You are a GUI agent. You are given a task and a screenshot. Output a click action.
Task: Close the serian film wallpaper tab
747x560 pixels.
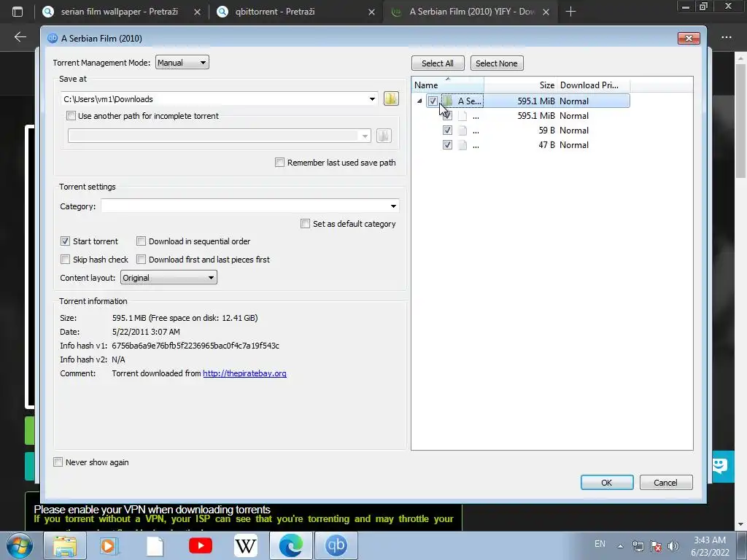click(197, 12)
